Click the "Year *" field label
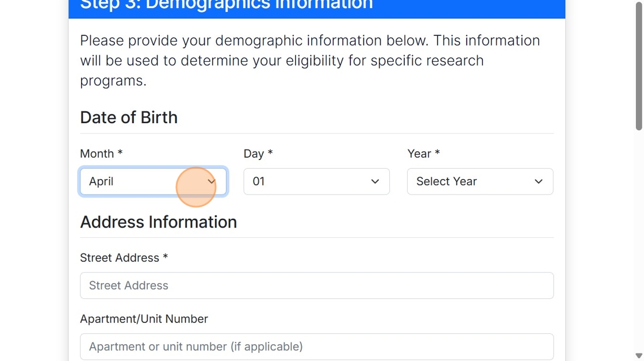Image resolution: width=644 pixels, height=361 pixels. (423, 154)
